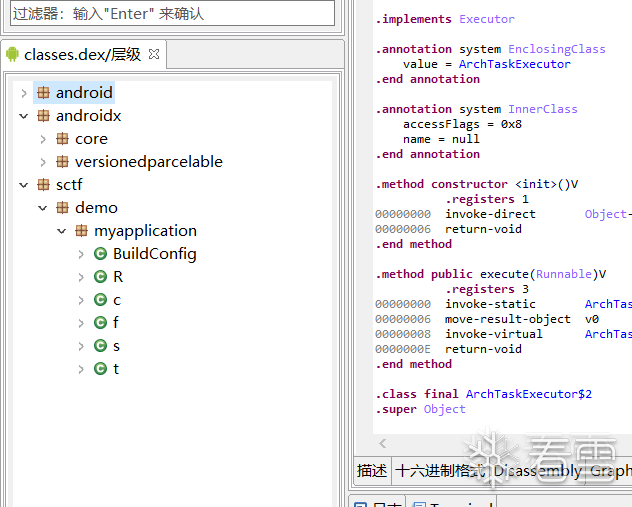The height and width of the screenshot is (507, 632).
Task: Expand the c class node
Action: coord(81,300)
